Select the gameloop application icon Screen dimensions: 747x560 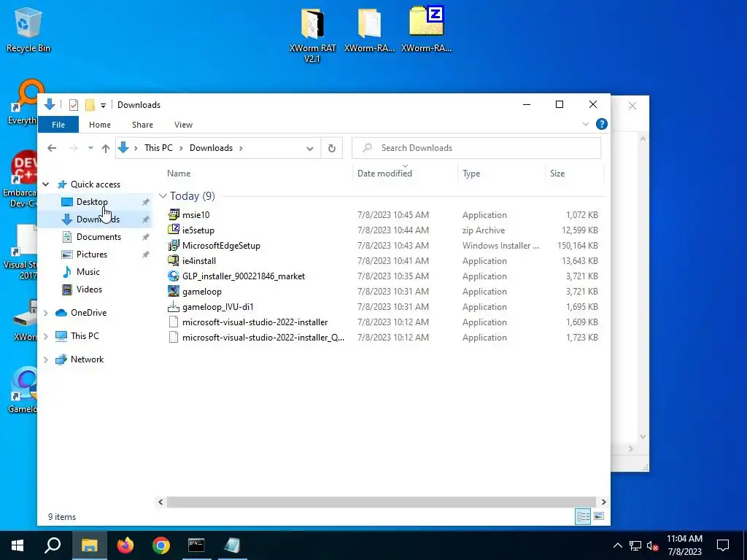tap(174, 292)
